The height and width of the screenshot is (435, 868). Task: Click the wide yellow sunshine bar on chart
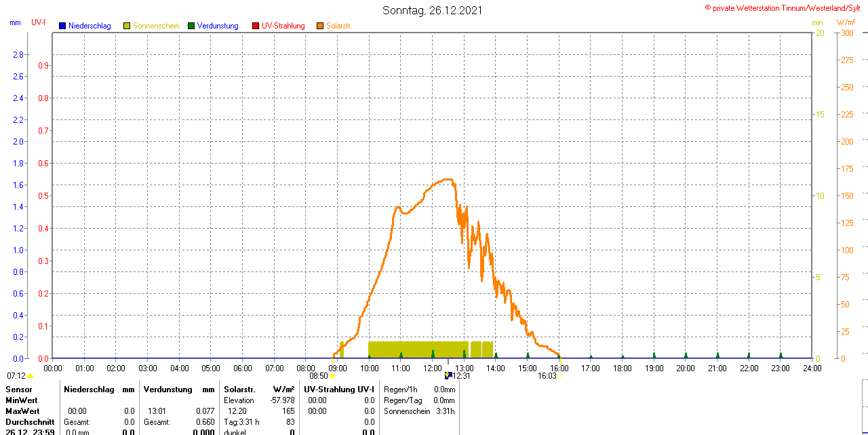tap(418, 349)
